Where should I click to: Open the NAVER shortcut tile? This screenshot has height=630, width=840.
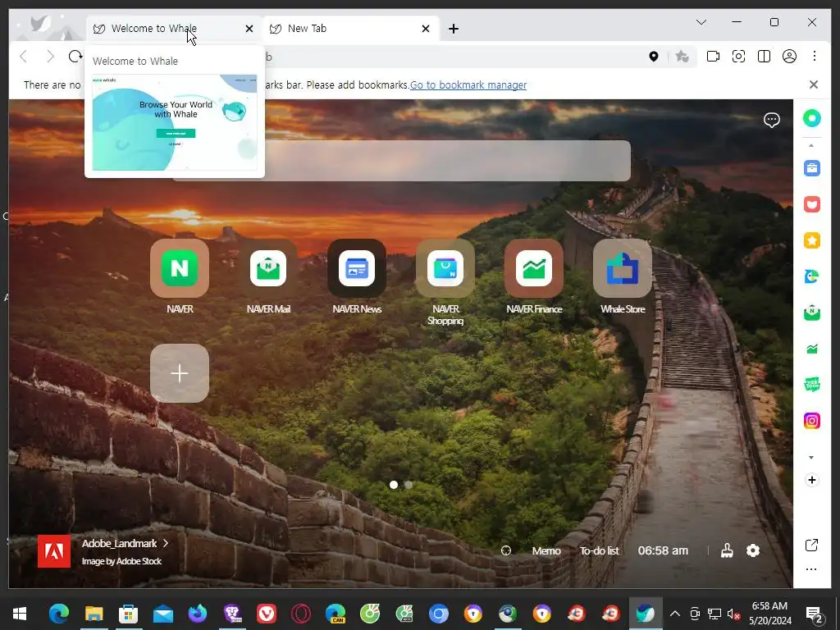coord(180,268)
